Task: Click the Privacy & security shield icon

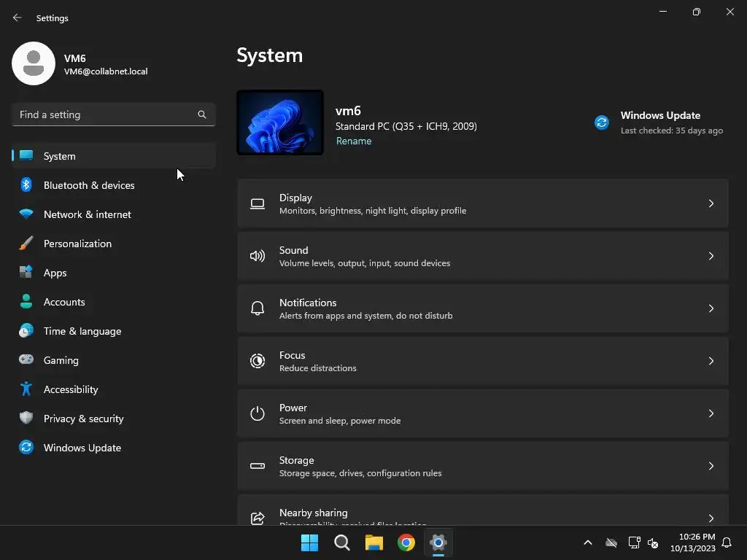Action: click(x=26, y=418)
